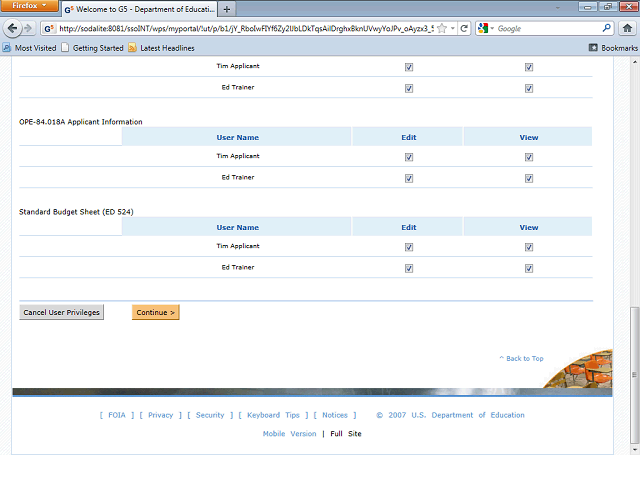The image size is (640, 480).
Task: Open the Getting Started bookmark
Action: [x=93, y=48]
